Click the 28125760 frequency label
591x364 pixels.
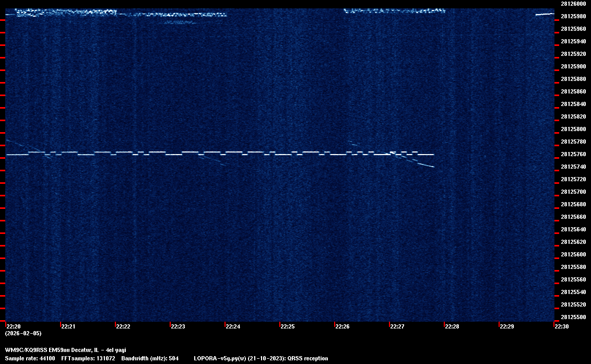pos(573,155)
